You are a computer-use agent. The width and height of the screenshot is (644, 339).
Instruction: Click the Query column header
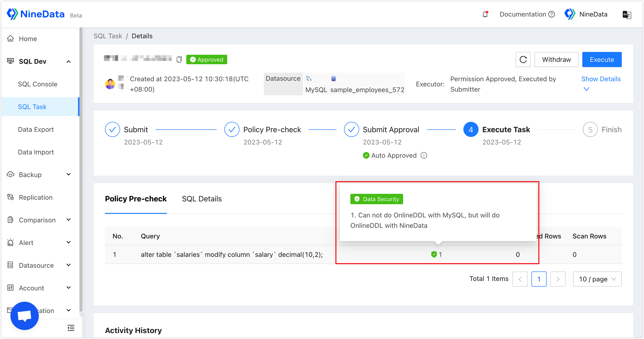(x=150, y=236)
